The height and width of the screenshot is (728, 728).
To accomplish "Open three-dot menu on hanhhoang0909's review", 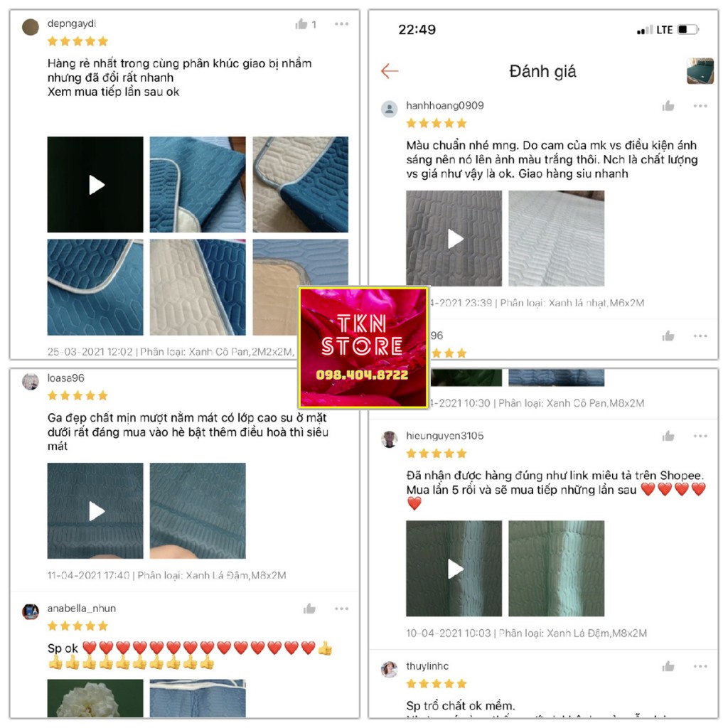I will click(x=700, y=106).
